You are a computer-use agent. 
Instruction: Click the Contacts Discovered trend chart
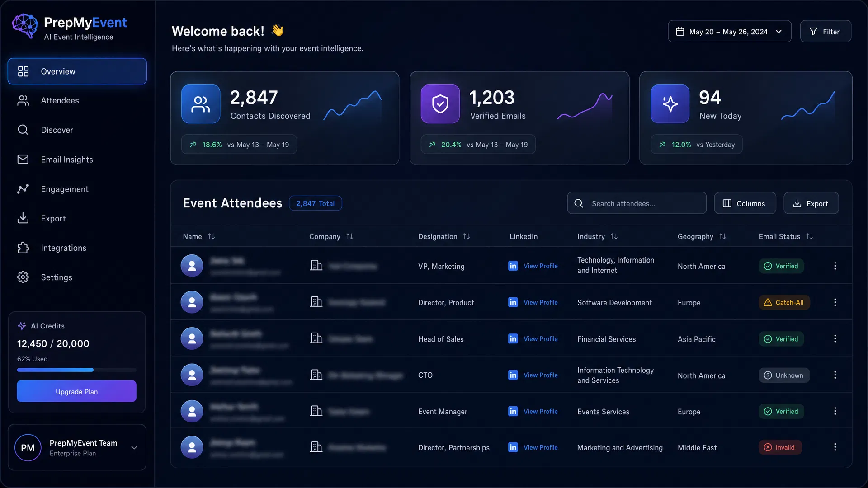tap(353, 106)
